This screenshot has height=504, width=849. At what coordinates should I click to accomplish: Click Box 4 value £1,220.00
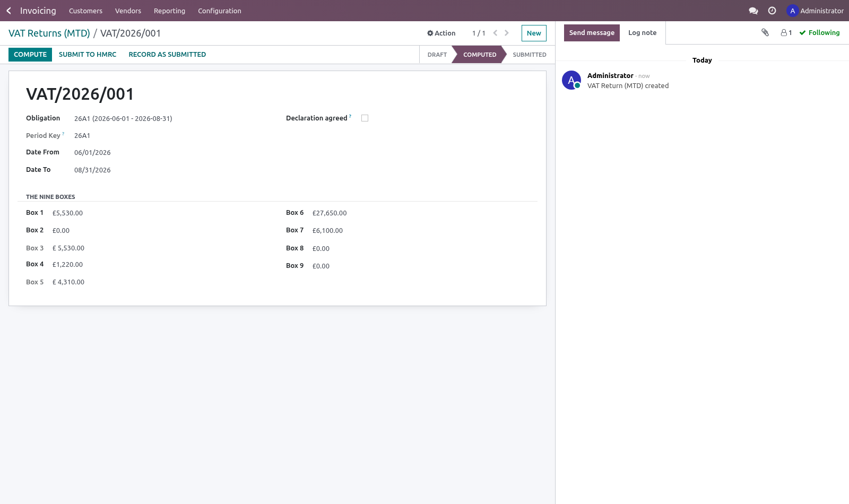[67, 265]
